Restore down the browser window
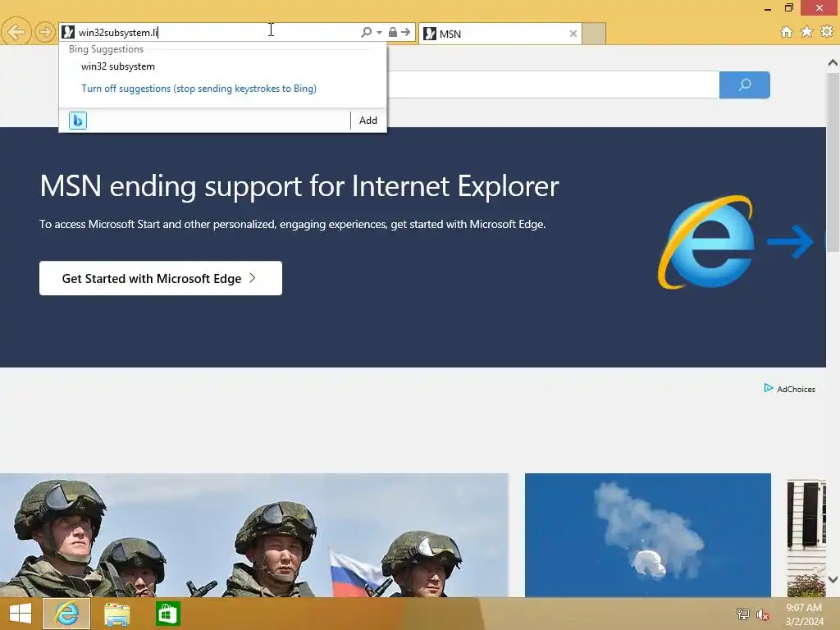840x630 pixels. [x=788, y=7]
